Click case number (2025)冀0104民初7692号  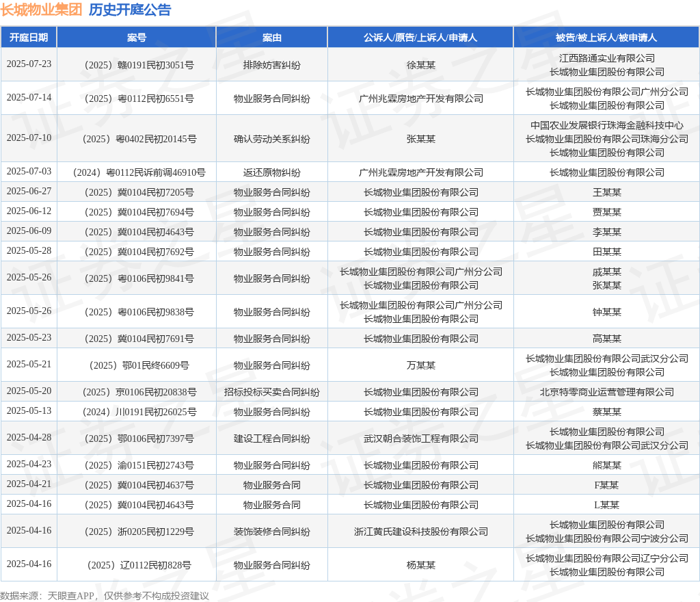click(x=139, y=252)
